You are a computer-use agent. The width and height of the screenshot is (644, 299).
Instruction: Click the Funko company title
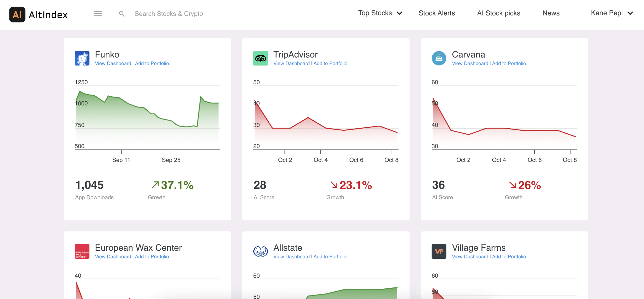click(x=107, y=54)
